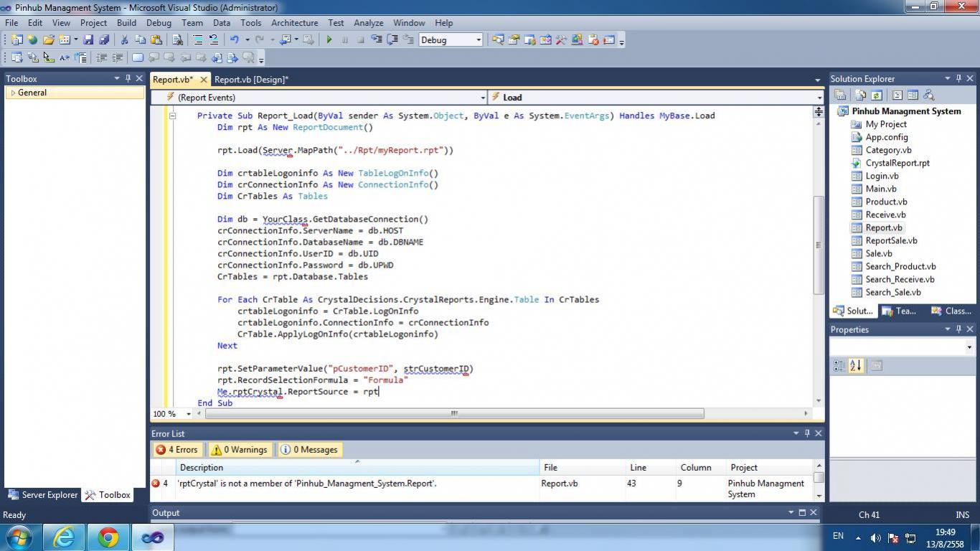Open the Build menu

126,23
